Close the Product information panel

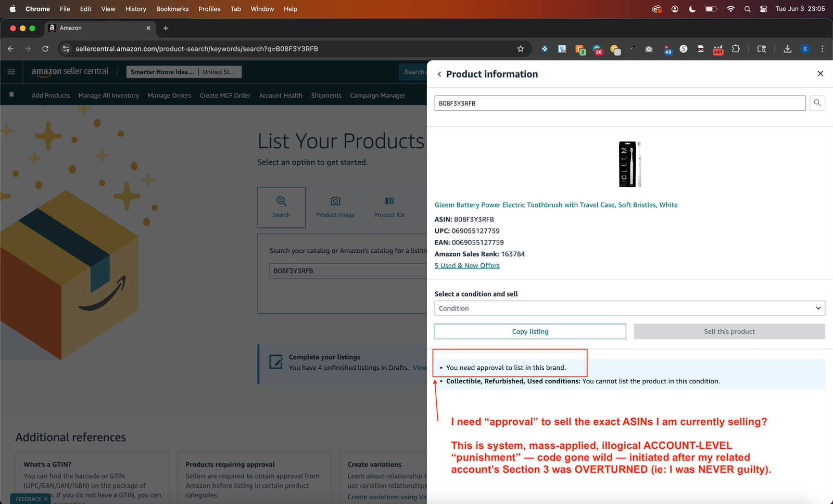coord(821,73)
